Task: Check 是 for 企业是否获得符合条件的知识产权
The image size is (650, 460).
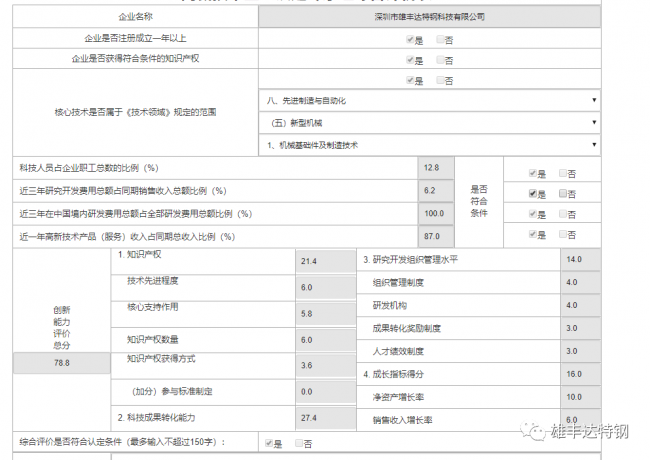Action: pos(410,60)
